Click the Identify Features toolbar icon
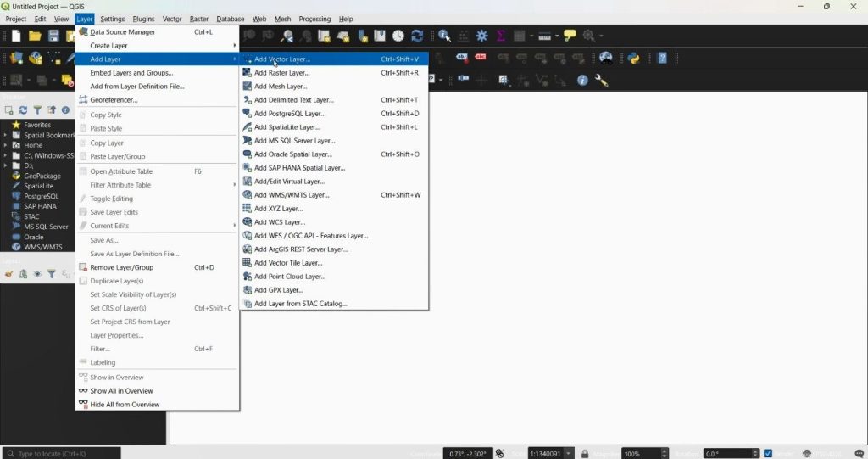Viewport: 868px width, 459px height. click(444, 36)
